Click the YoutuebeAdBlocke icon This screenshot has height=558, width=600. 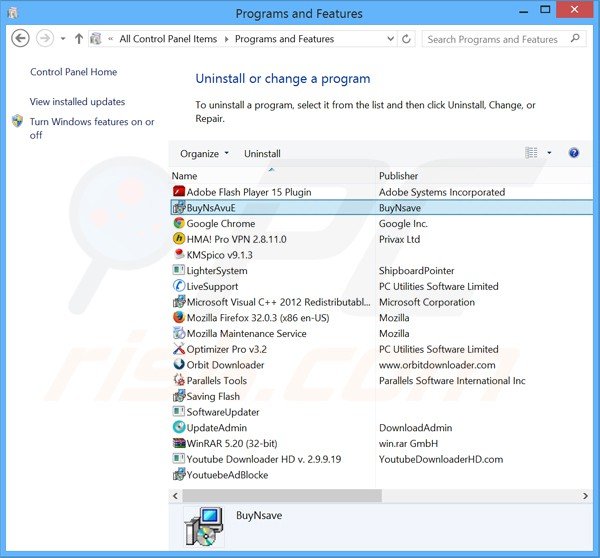click(x=179, y=474)
